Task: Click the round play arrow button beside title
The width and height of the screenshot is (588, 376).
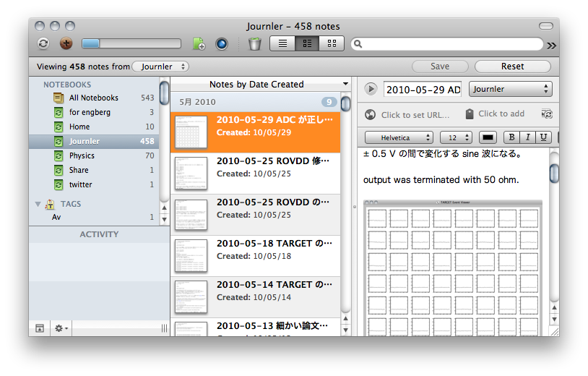Action: [x=371, y=90]
